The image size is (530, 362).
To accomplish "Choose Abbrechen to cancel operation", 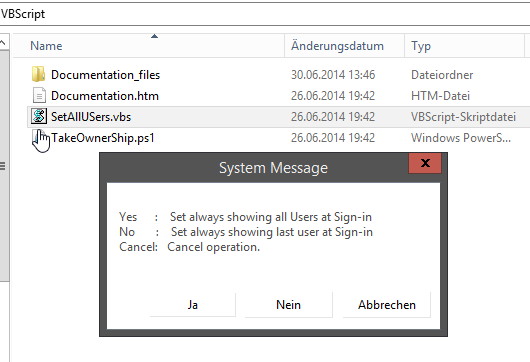I will (x=387, y=305).
